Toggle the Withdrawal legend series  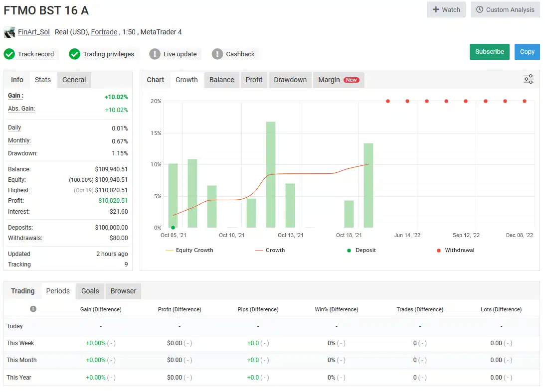[x=455, y=250]
